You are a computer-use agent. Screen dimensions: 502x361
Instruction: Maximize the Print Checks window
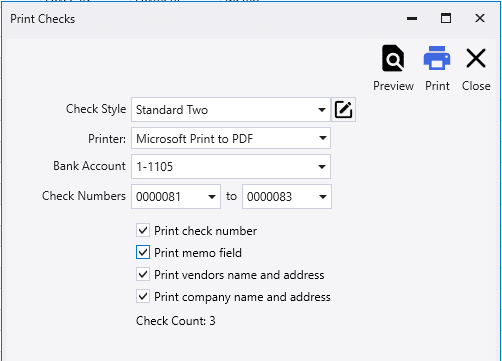tap(446, 18)
